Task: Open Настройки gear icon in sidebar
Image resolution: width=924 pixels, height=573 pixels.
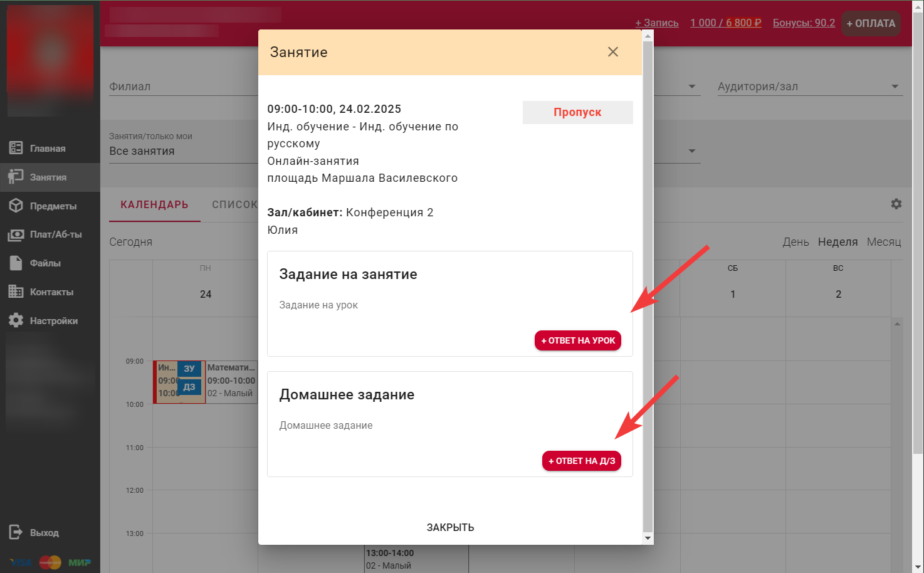Action: 16,320
